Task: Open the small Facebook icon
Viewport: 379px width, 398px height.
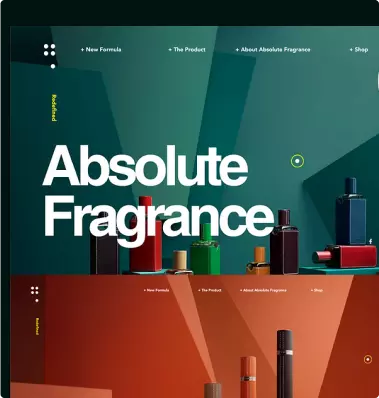Action: click(x=371, y=241)
